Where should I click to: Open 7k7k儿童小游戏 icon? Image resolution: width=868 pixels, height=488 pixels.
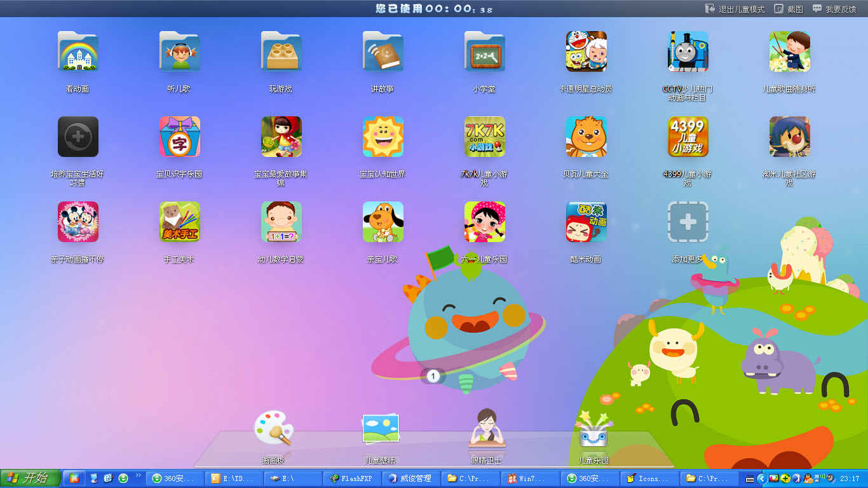484,137
